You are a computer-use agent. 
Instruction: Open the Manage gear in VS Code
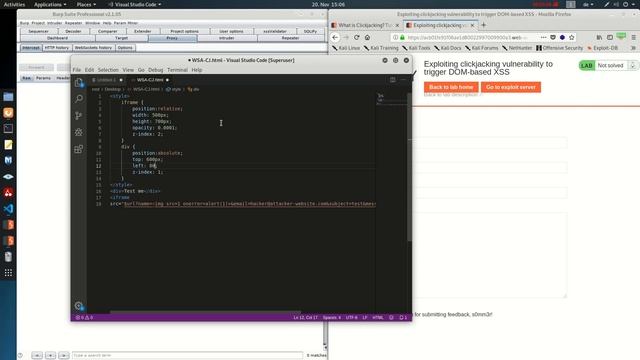[79, 306]
